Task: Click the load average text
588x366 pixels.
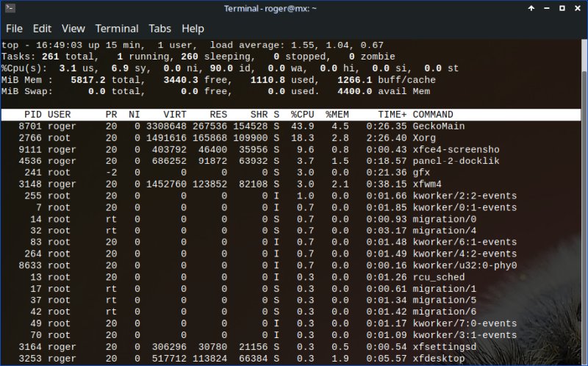Action: (297, 46)
